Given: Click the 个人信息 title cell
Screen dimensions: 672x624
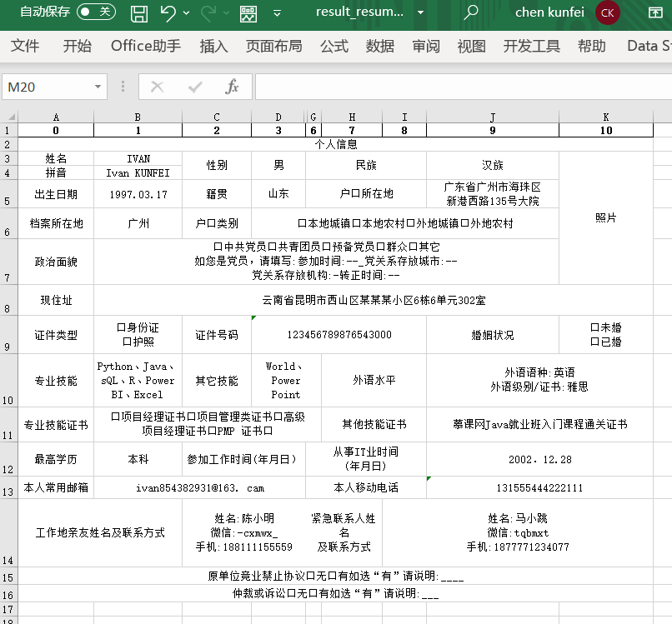Looking at the screenshot, I should [x=335, y=144].
